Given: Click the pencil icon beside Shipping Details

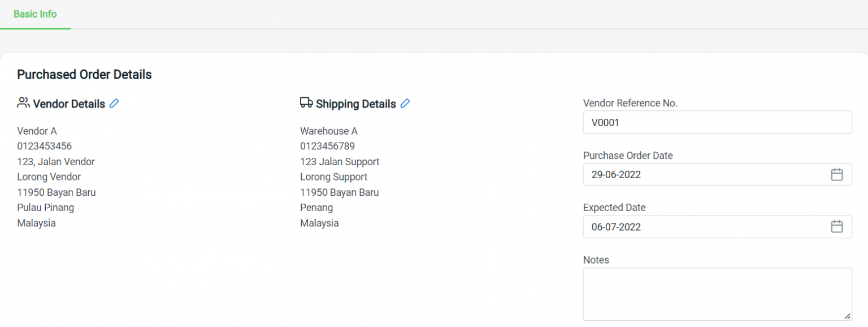Looking at the screenshot, I should tap(405, 104).
